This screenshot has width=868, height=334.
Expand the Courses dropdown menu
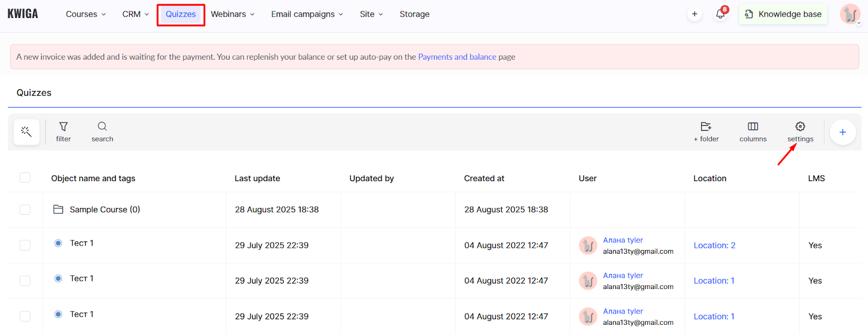(x=86, y=14)
